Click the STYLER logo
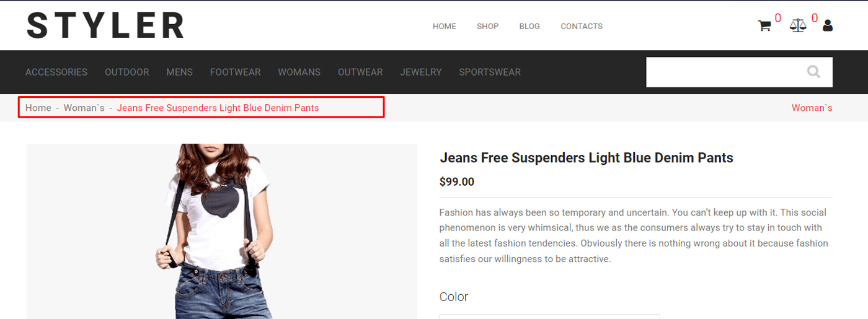This screenshot has height=319, width=868. (105, 26)
